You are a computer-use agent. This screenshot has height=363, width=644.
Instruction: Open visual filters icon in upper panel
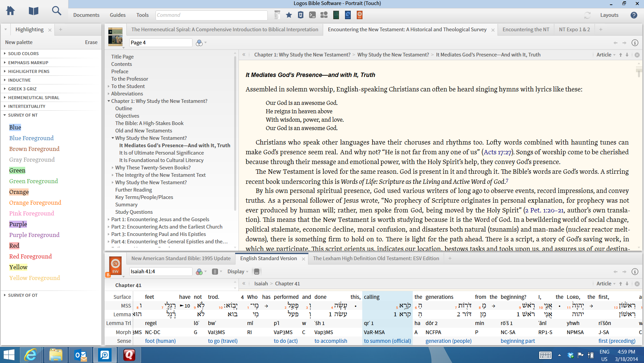pos(199,43)
